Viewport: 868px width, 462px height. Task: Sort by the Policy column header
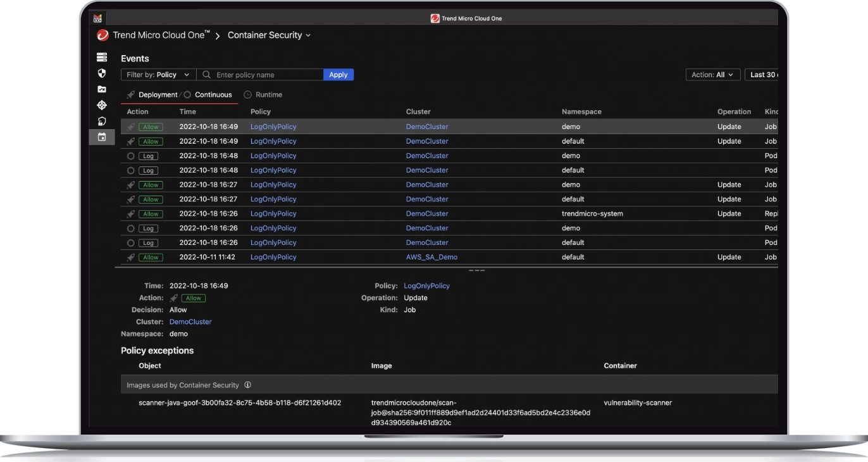click(x=261, y=112)
